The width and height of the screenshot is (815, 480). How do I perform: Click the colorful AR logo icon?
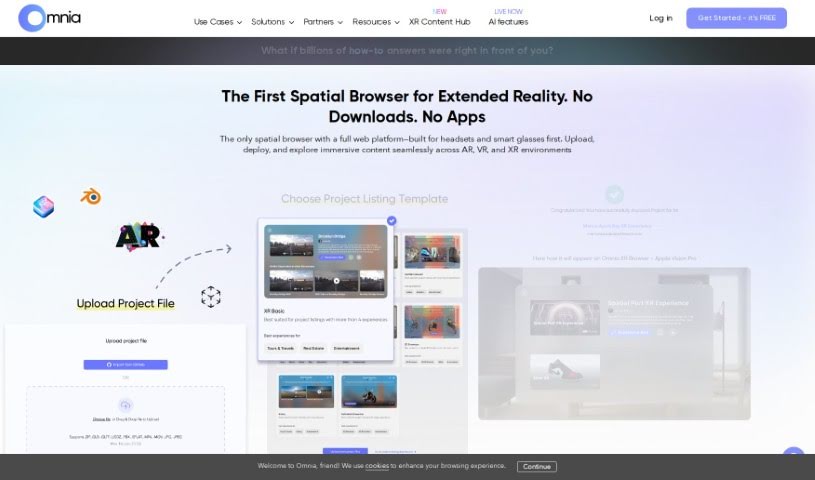(139, 236)
